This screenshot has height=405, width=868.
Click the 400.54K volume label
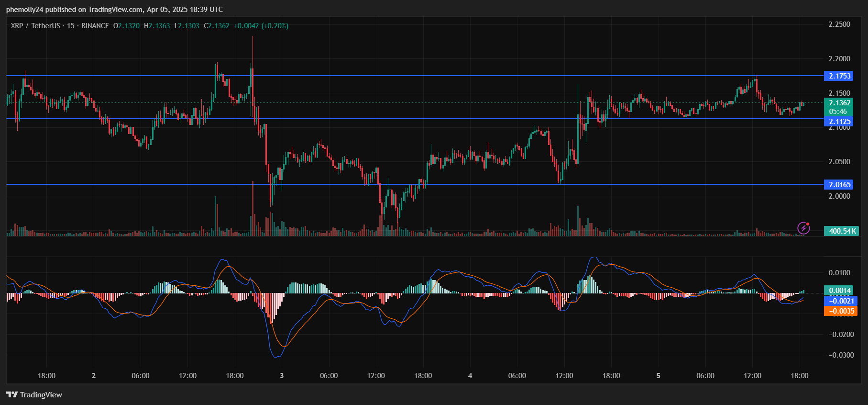tap(842, 231)
